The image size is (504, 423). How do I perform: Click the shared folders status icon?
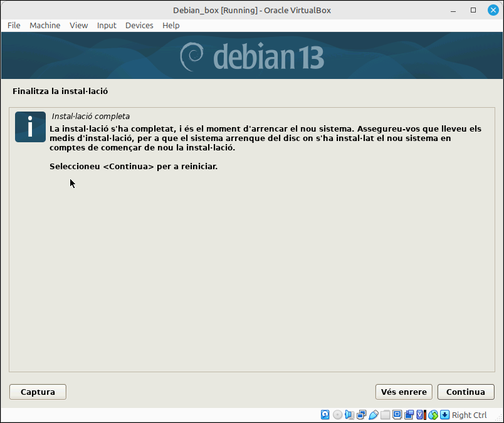coord(385,415)
